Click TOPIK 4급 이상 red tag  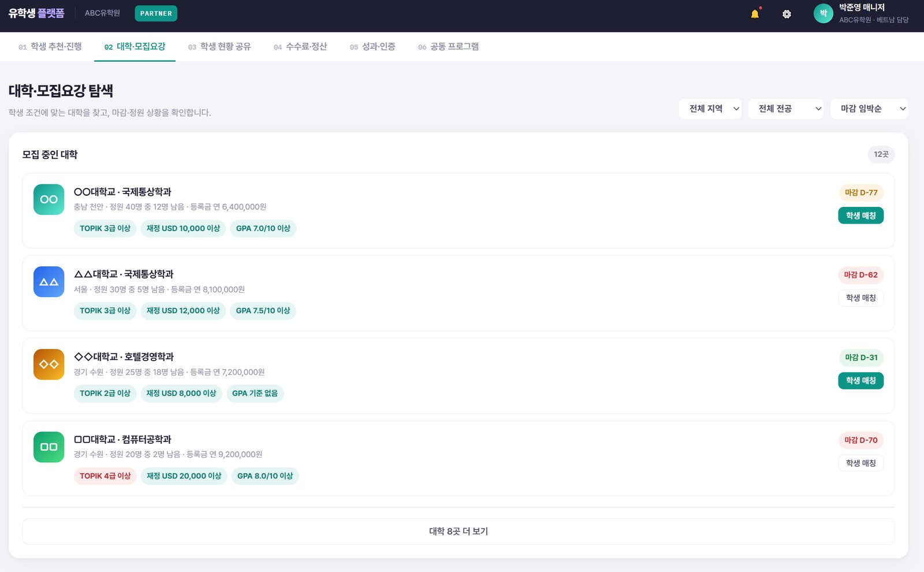[x=105, y=476]
